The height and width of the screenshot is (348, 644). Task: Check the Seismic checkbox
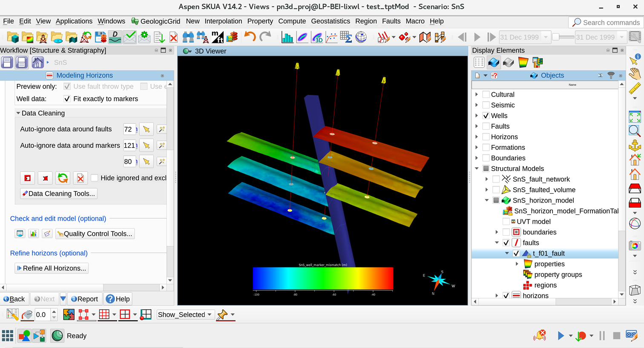486,105
